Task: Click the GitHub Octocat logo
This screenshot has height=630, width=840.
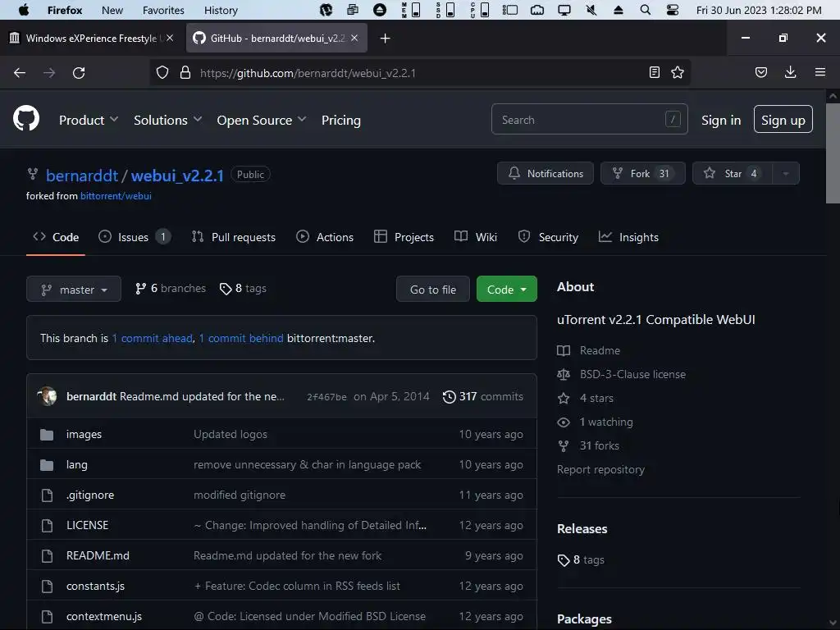Action: tap(26, 118)
